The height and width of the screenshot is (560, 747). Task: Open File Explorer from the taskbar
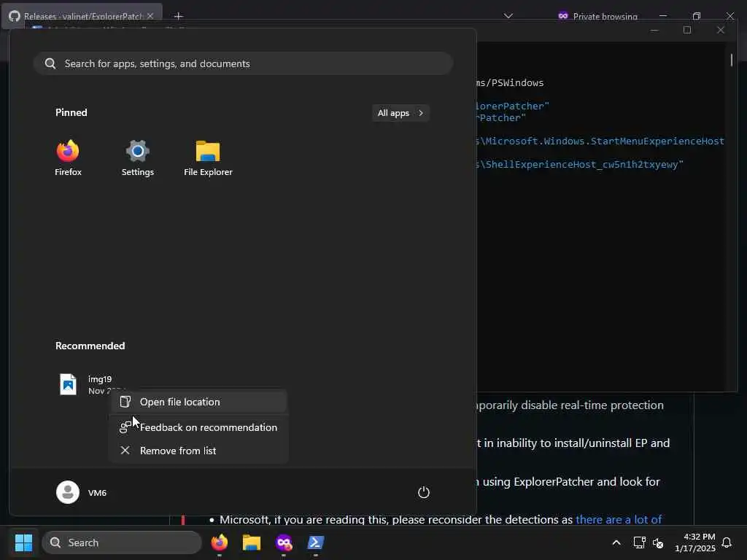(252, 542)
